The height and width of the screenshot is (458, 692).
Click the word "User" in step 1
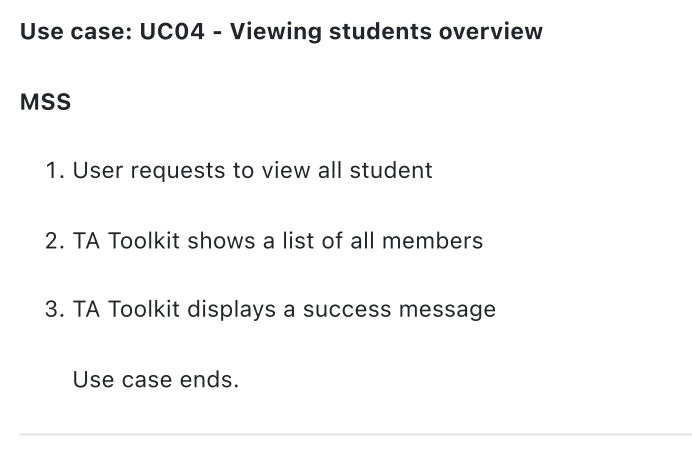coord(98,170)
